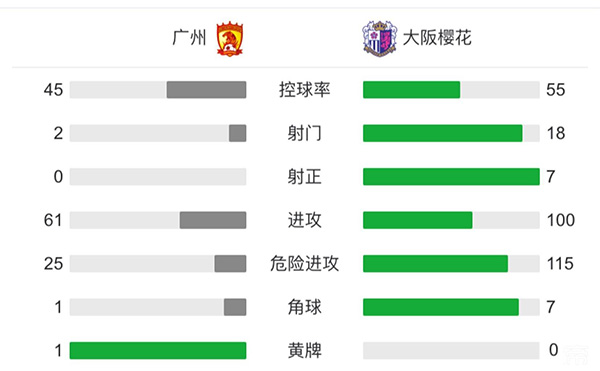This screenshot has width=600, height=371.
Task: Click Guangzhou's gray possession bar showing 45
Action: (206, 90)
